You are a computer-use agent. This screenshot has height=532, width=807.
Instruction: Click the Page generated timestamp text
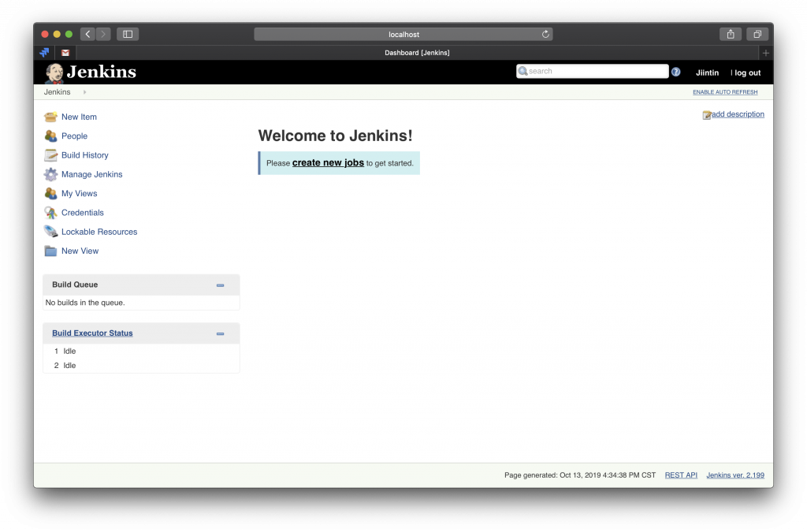pyautogui.click(x=580, y=475)
